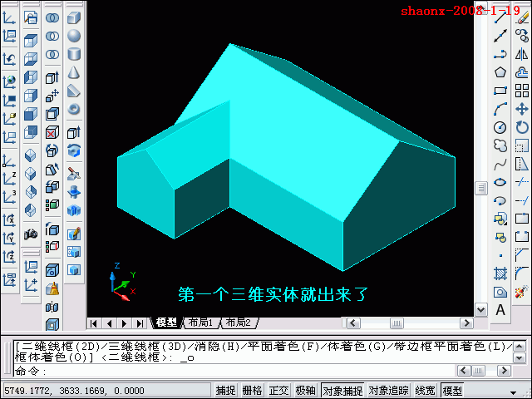Select the Hatch draw tool
532x399 pixels.
pyautogui.click(x=500, y=273)
